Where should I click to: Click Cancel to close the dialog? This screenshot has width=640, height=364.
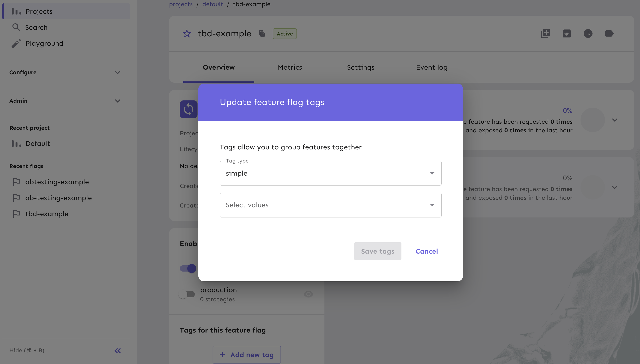[x=427, y=251]
